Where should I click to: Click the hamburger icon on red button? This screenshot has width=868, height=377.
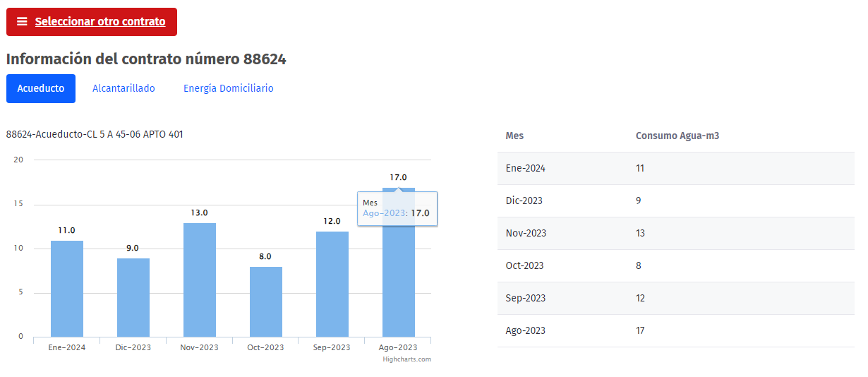coord(22,22)
